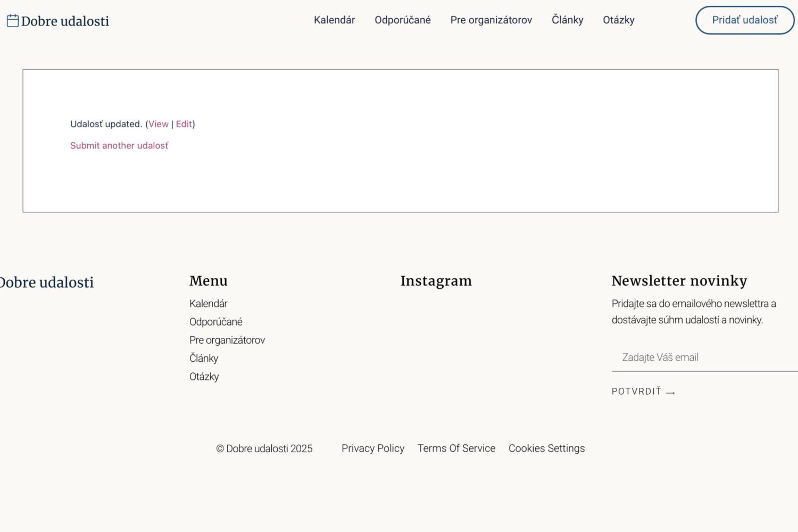Viewport: 798px width, 532px height.
Task: Open Cookies Settings in the footer
Action: 546,448
